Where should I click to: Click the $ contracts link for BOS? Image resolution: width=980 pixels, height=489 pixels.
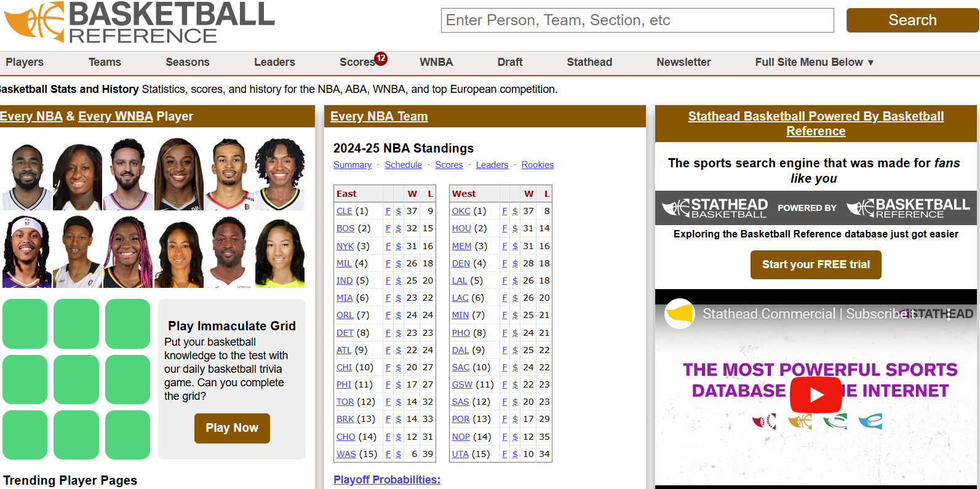399,228
